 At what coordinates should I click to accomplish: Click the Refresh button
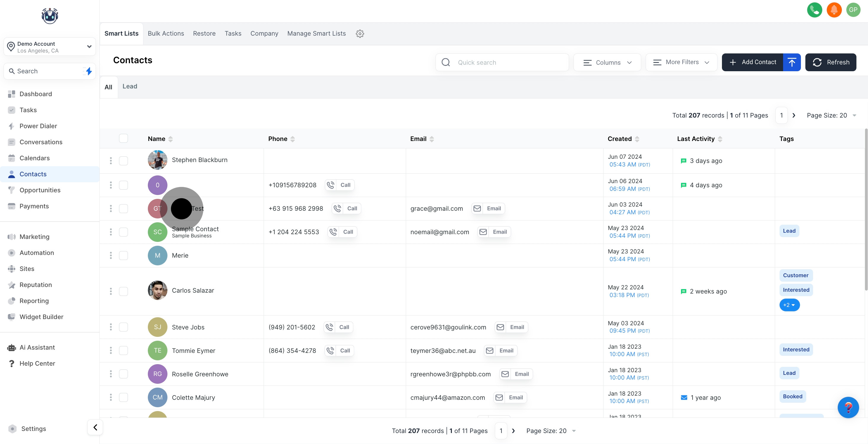tap(831, 62)
